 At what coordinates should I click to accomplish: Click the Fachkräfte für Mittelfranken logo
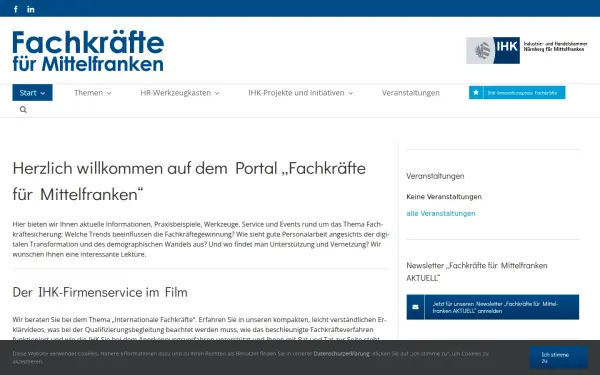click(x=88, y=51)
